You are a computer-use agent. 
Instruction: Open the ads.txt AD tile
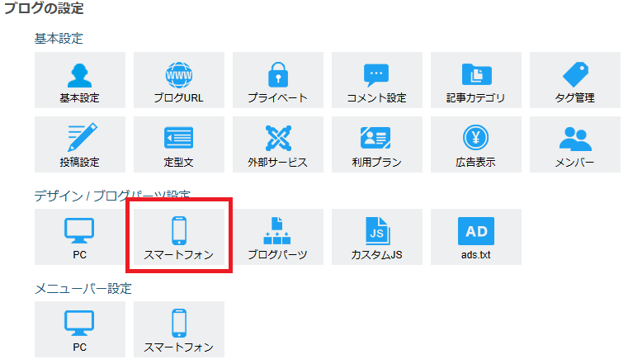coord(476,237)
